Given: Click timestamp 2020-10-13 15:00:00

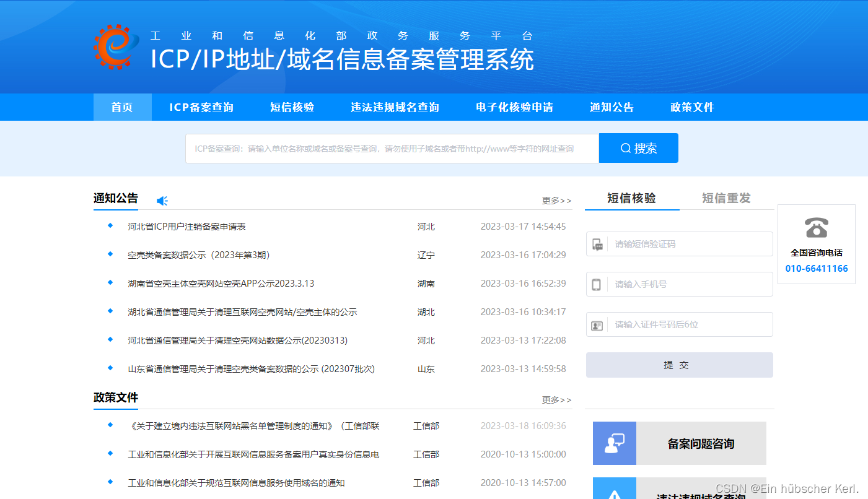Looking at the screenshot, I should coord(524,454).
